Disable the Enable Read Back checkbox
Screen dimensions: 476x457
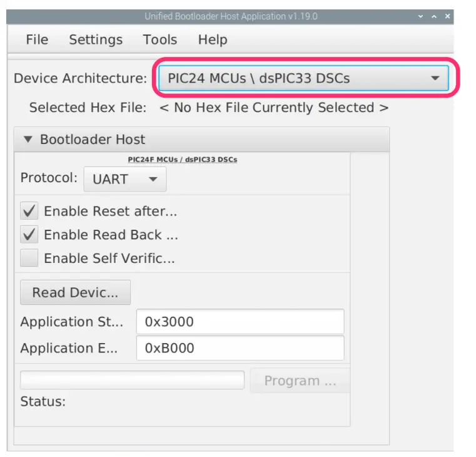click(x=29, y=235)
